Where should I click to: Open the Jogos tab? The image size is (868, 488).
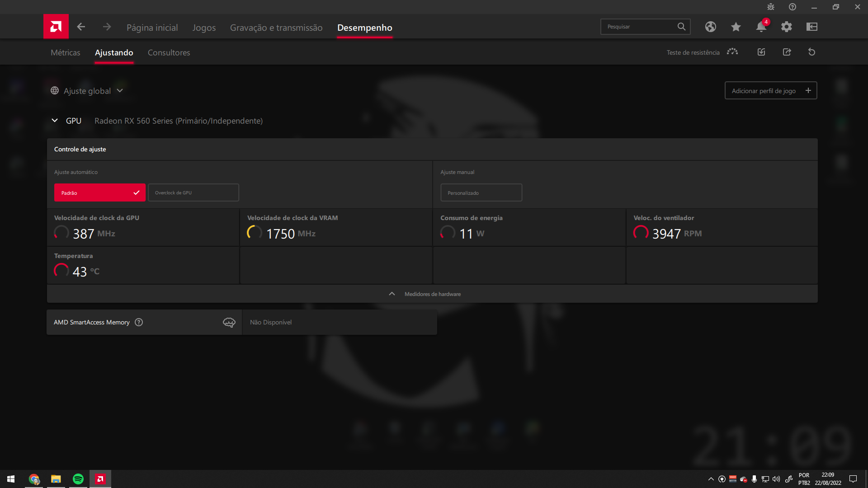coord(204,28)
